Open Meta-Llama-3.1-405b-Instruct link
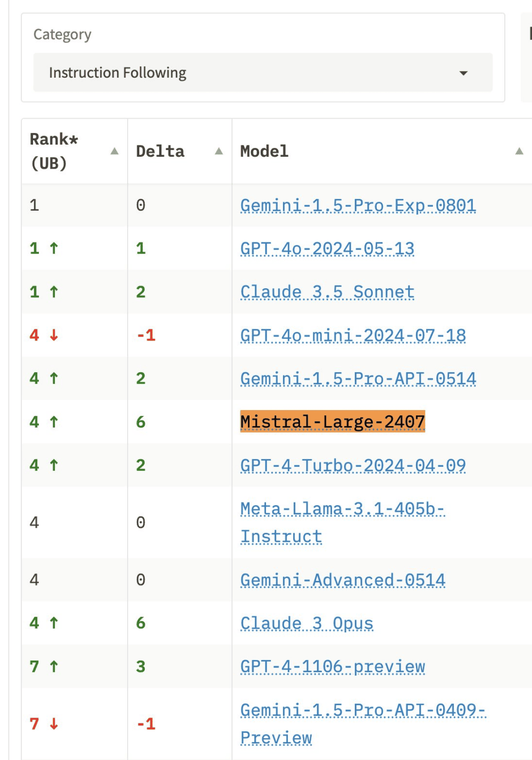 343,522
